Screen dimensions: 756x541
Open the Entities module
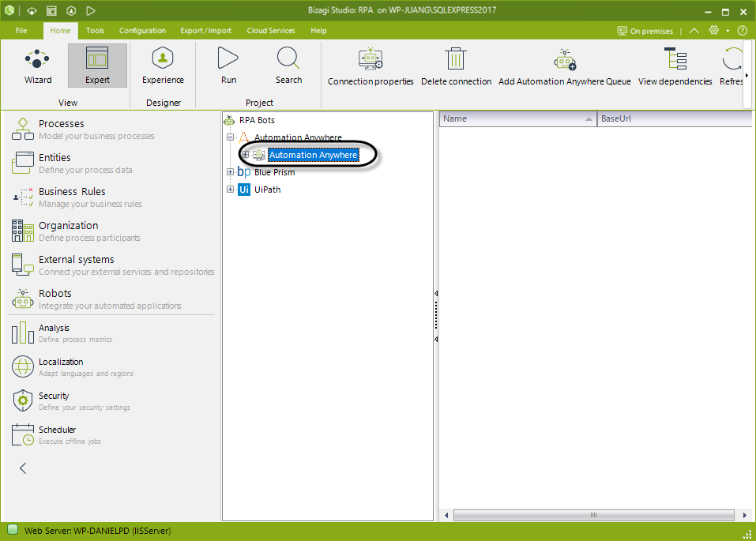tap(71, 163)
